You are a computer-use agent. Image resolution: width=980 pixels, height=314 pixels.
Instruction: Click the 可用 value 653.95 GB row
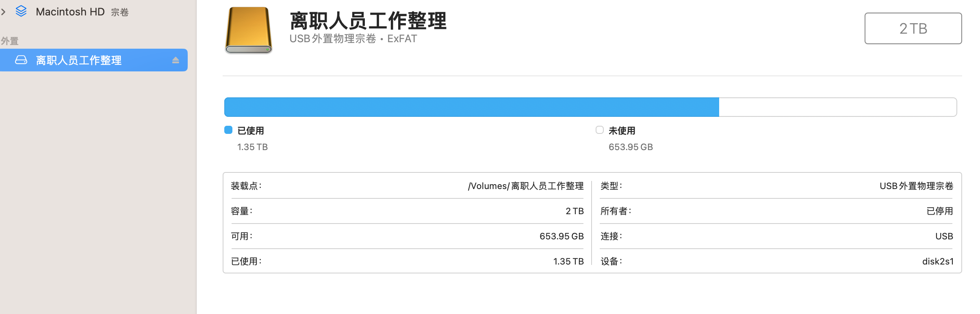click(x=561, y=236)
